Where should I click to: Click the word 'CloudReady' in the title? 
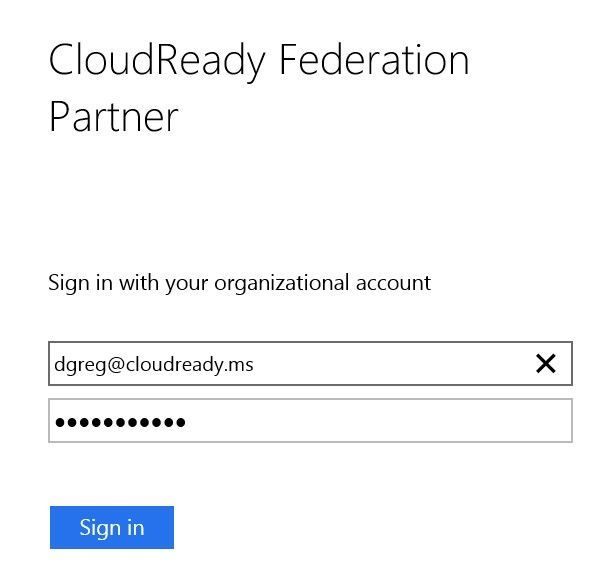(157, 62)
